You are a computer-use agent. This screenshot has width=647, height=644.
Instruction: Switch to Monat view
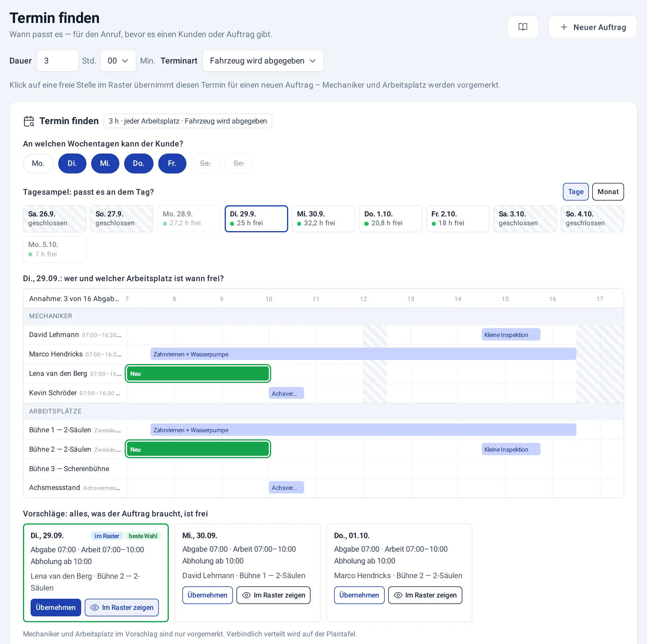point(608,191)
